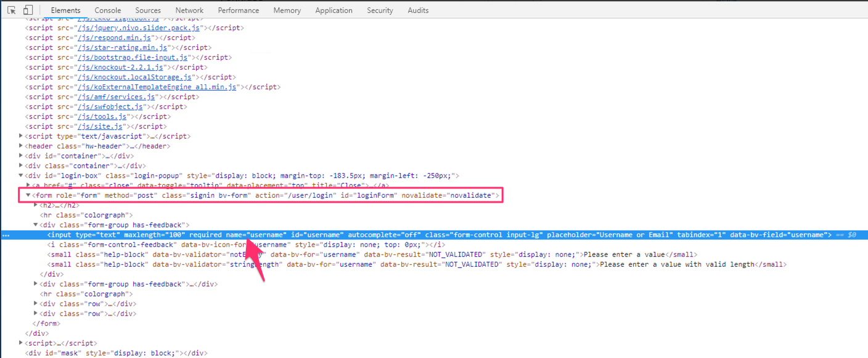Open the Console tab
Viewport: 868px width, 358px height.
pos(108,10)
